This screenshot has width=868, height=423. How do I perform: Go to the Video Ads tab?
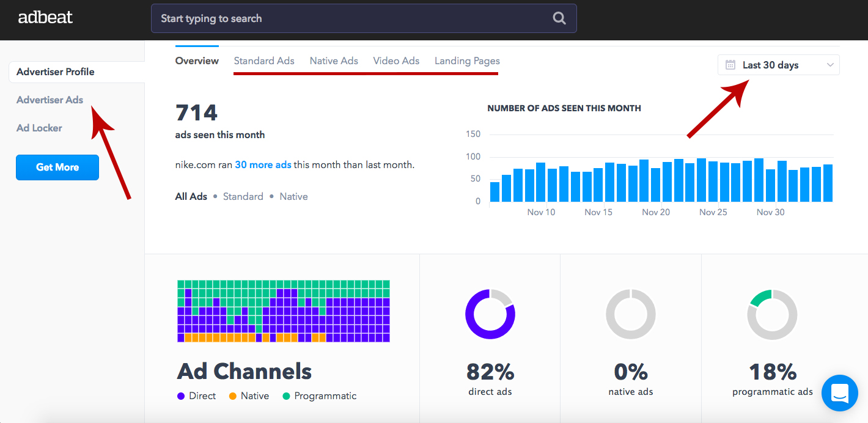(396, 61)
